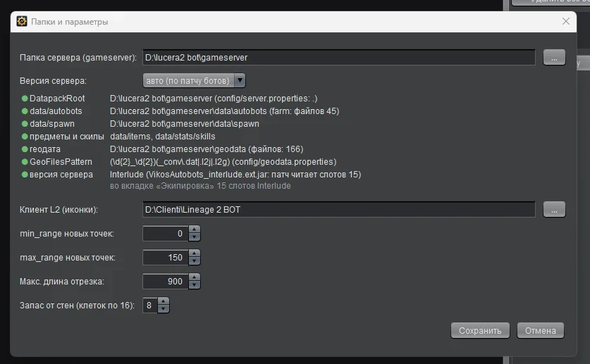Click the geodata path text with 166 files

(207, 149)
